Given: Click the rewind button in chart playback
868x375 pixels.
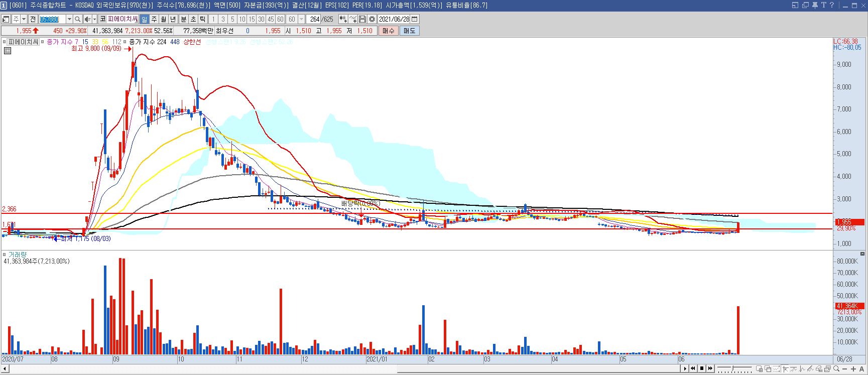Looking at the screenshot, I should (x=693, y=368).
